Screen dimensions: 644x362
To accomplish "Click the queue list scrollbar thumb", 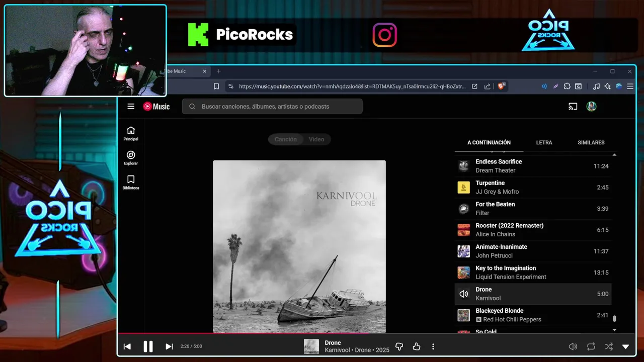I will (x=614, y=318).
